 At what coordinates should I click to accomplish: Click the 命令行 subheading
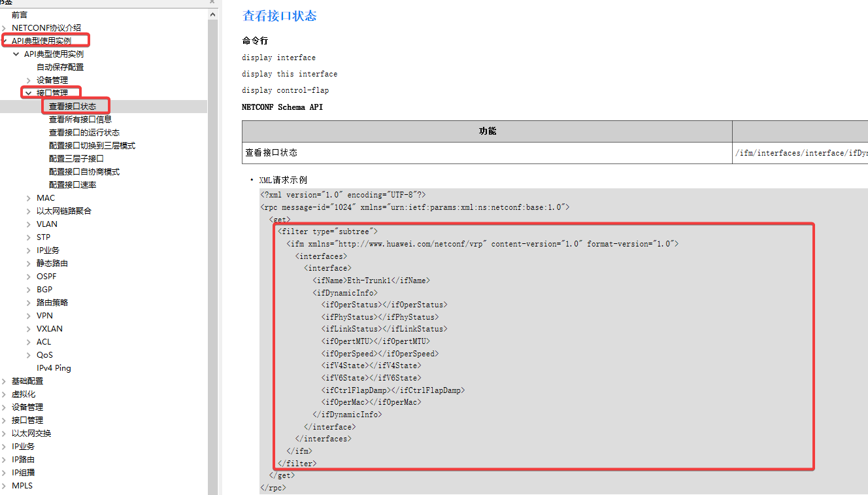point(255,41)
